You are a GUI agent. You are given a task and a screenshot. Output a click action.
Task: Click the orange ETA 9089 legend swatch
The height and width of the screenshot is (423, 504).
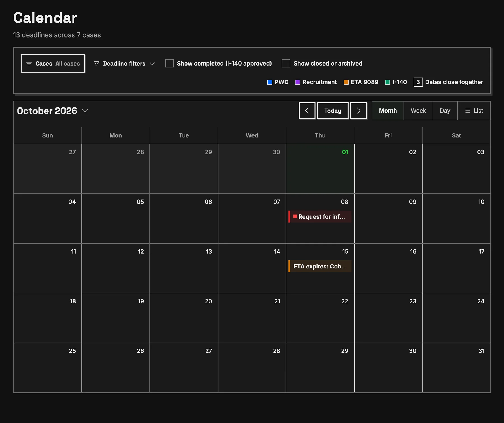click(x=346, y=82)
